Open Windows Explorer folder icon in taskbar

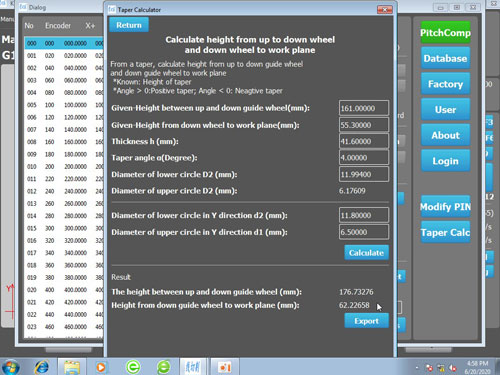click(72, 367)
